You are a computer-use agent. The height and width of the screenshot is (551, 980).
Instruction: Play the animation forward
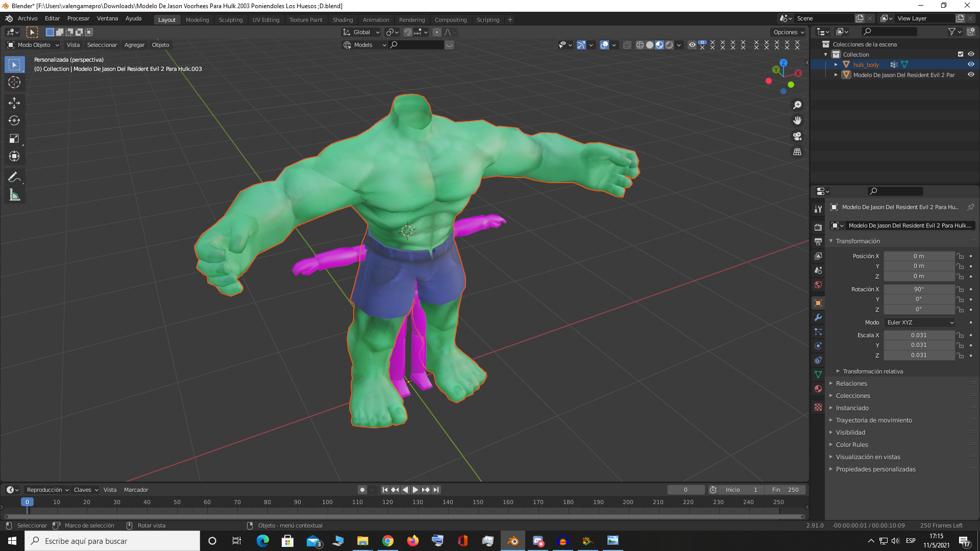[415, 490]
